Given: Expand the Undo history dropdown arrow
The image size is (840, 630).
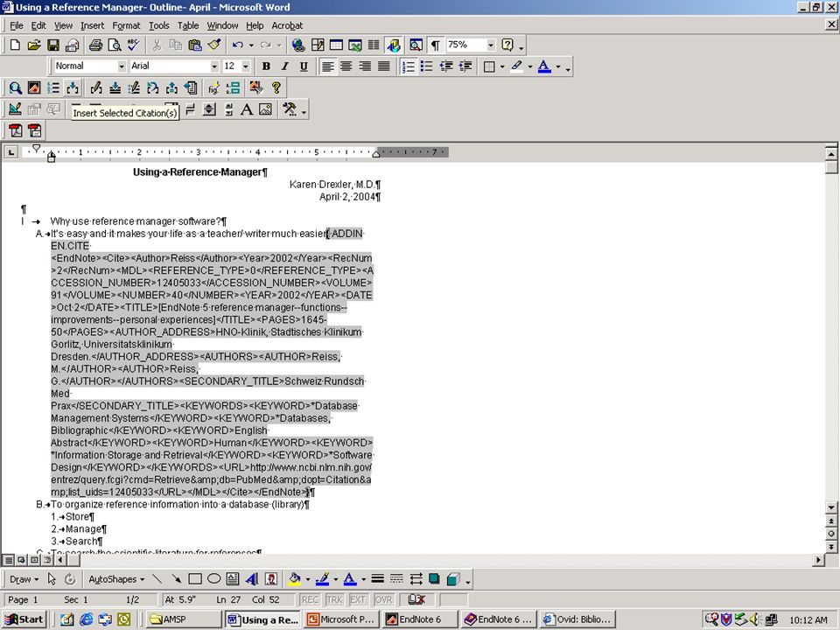Looking at the screenshot, I should (x=251, y=45).
